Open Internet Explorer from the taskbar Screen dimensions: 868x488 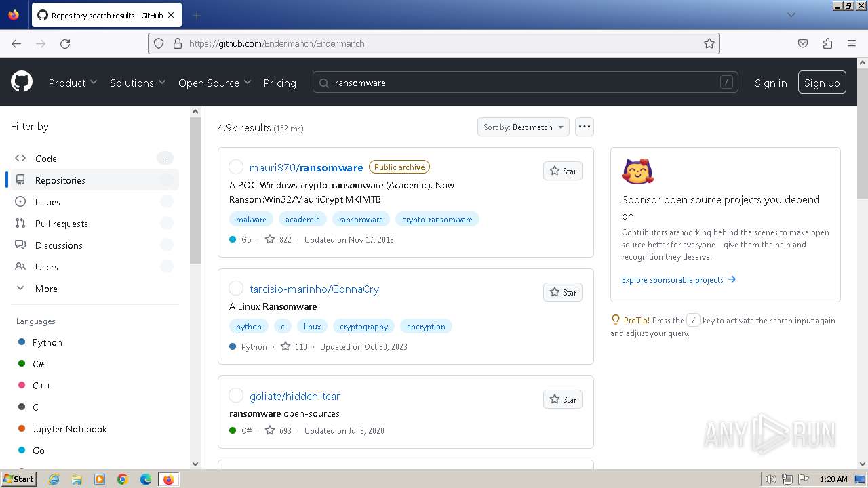point(54,479)
